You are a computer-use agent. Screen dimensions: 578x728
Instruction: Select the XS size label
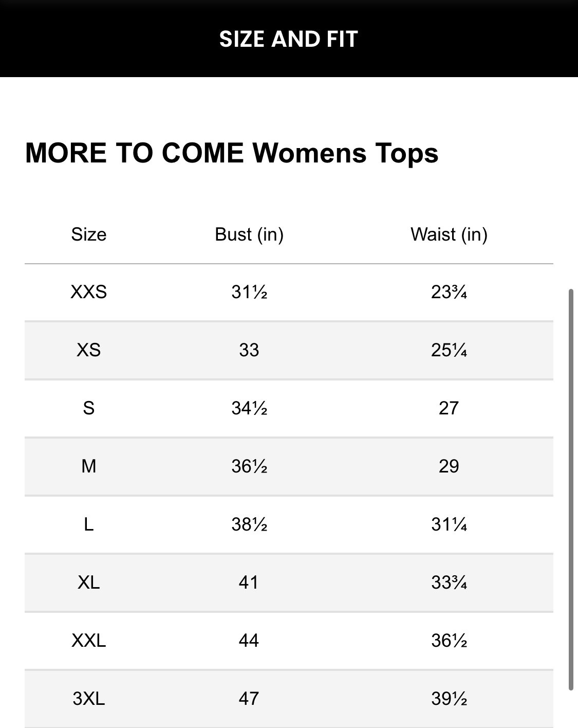[89, 350]
